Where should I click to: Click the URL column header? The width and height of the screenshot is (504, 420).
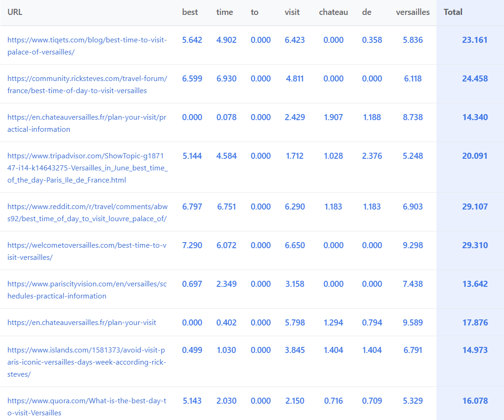pos(15,12)
